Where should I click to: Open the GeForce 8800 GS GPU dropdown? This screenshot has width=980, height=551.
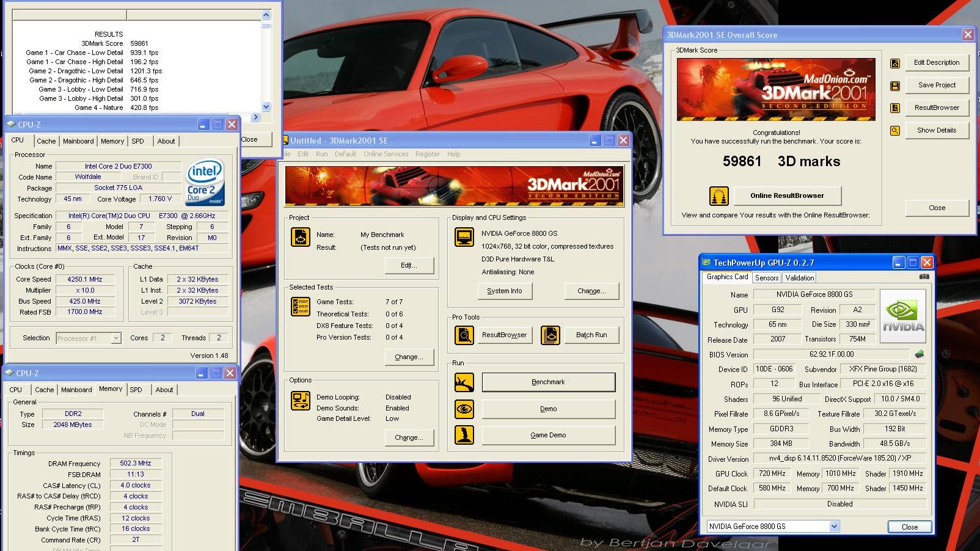[x=835, y=527]
